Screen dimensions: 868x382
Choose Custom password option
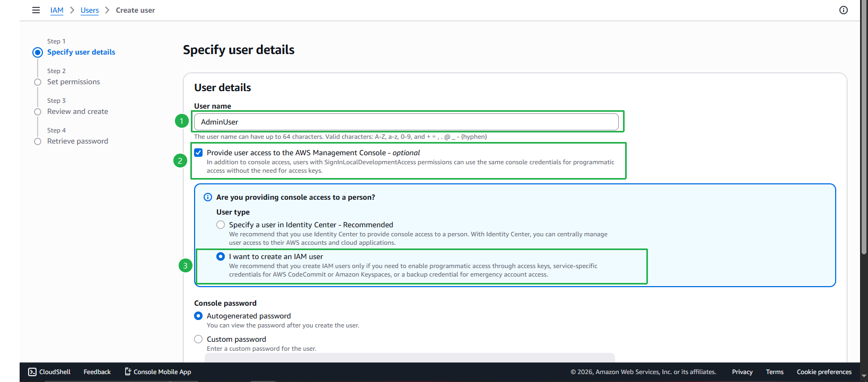click(198, 339)
